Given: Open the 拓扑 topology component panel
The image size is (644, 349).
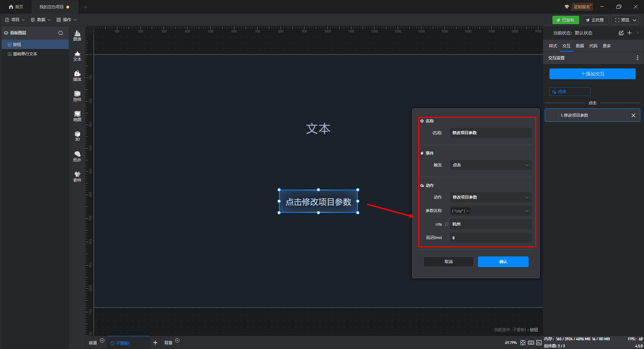Looking at the screenshot, I should 77,156.
